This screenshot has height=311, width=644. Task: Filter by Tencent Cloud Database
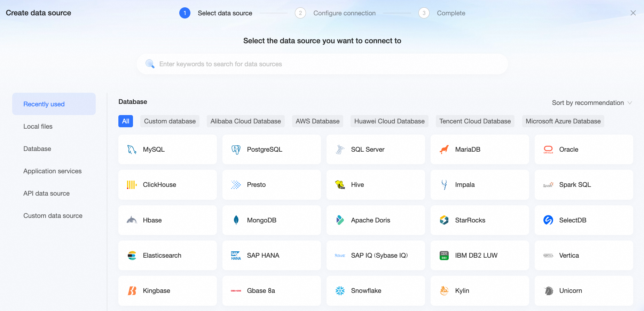475,121
